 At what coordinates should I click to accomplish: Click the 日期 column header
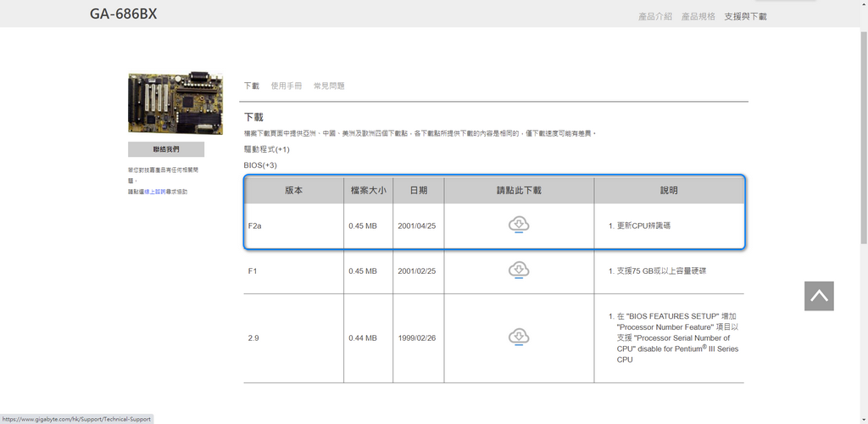419,191
